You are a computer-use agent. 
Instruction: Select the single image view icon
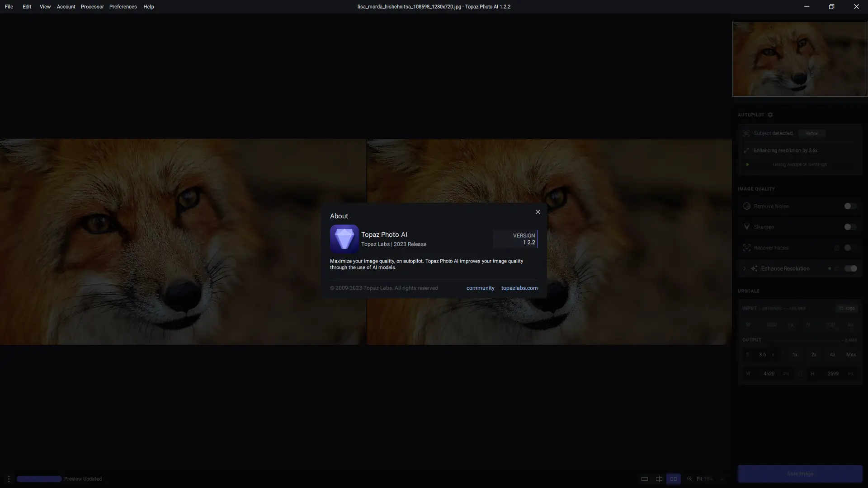coord(645,479)
